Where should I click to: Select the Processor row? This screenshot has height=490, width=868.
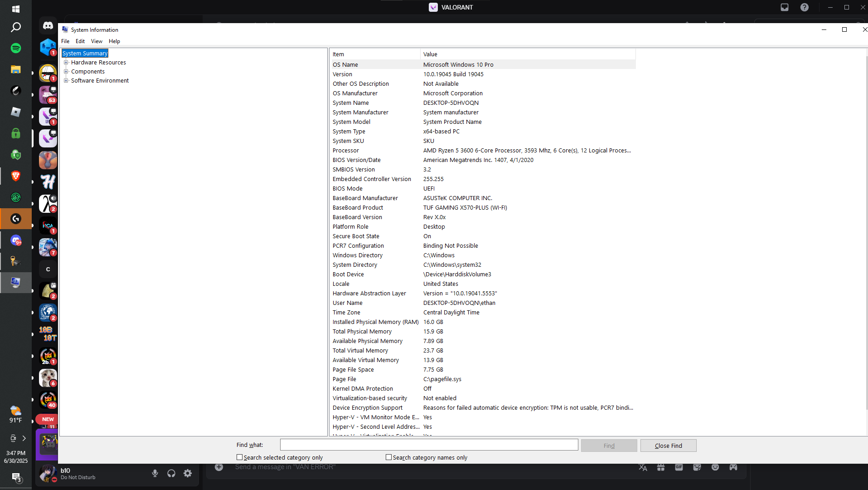[x=483, y=151]
